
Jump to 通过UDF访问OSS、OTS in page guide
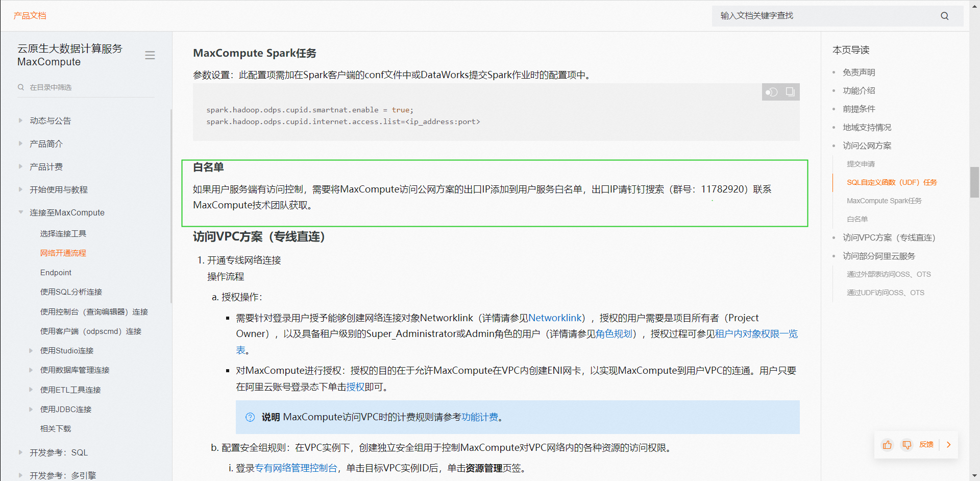[x=886, y=293]
